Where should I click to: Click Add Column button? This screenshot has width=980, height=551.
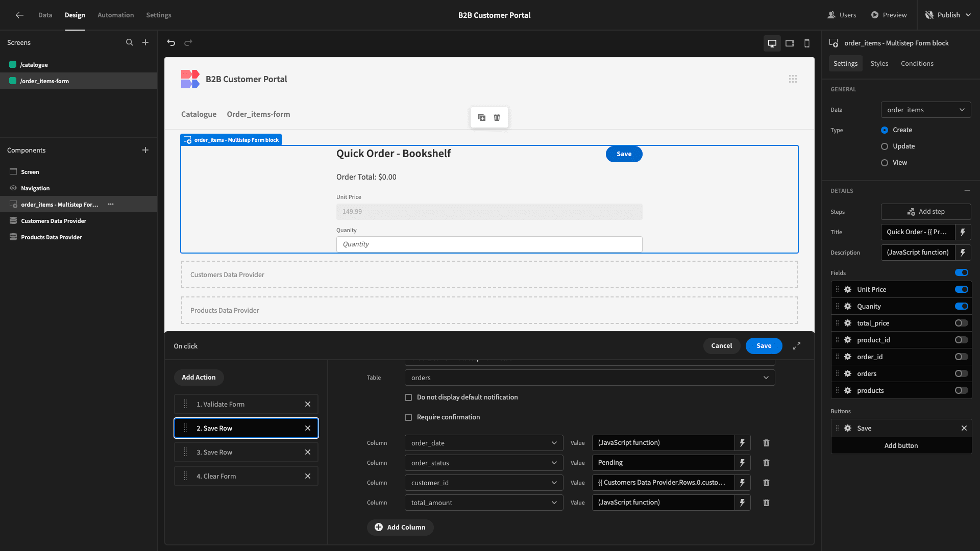400,527
